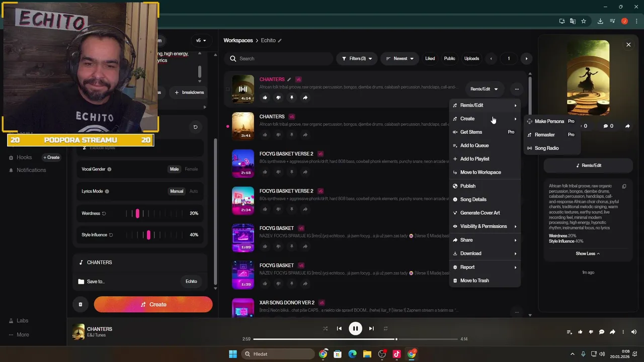Open the Filters (3) dropdown
The width and height of the screenshot is (644, 362).
click(357, 59)
